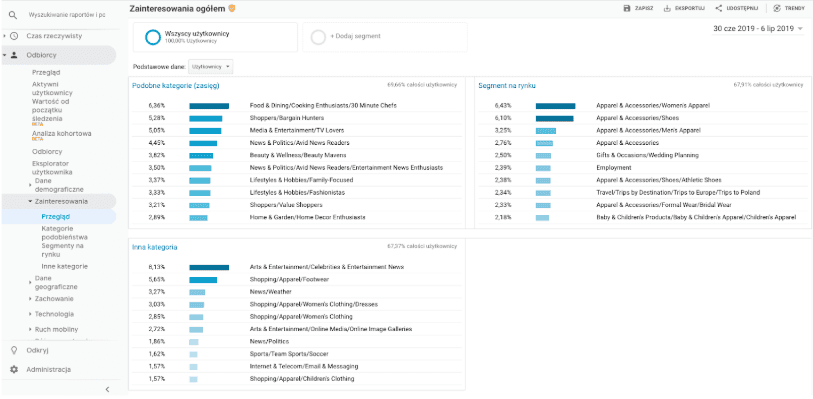The height and width of the screenshot is (399, 813).
Task: Open the Inne kategorie sidebar item
Action: 65,266
